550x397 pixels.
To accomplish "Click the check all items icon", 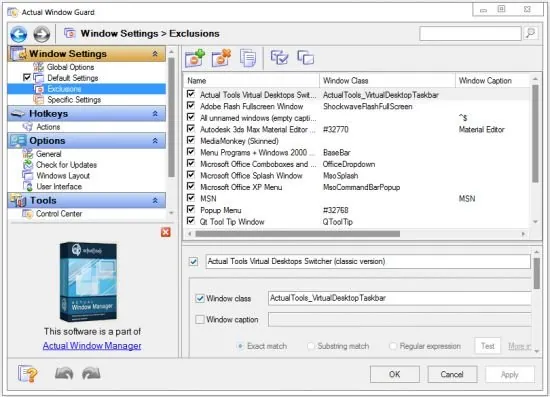I will (279, 58).
